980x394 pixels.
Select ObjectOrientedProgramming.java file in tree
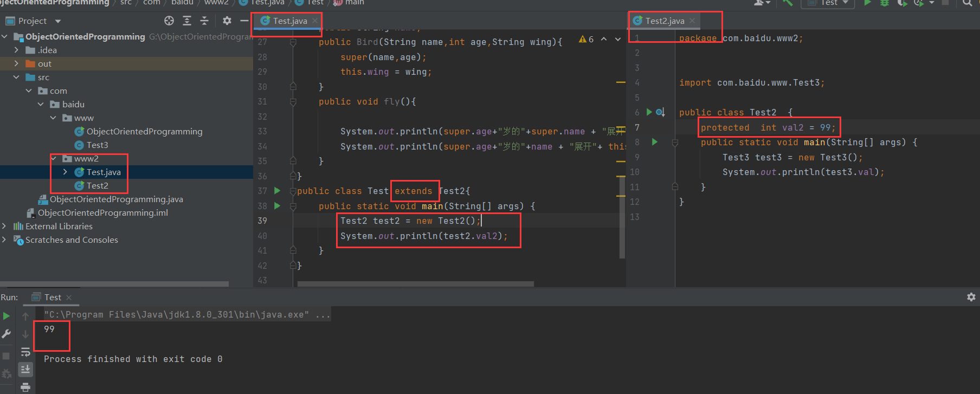tap(116, 199)
